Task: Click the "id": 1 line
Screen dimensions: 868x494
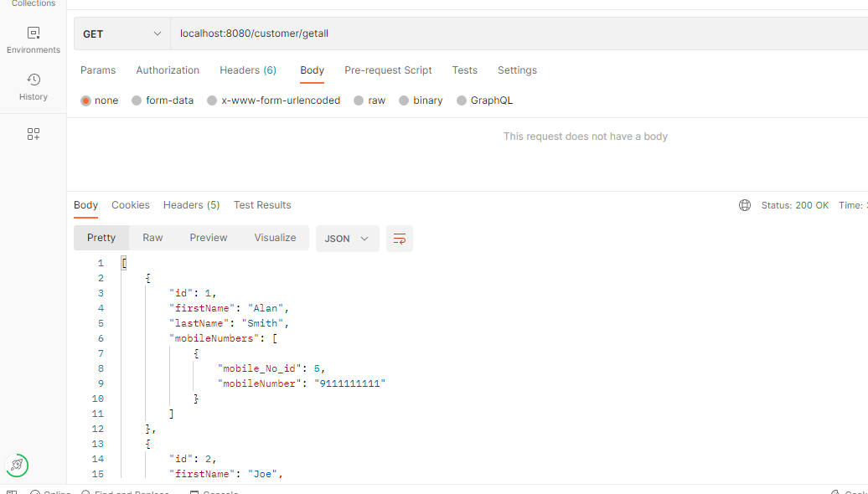Action: coord(193,293)
